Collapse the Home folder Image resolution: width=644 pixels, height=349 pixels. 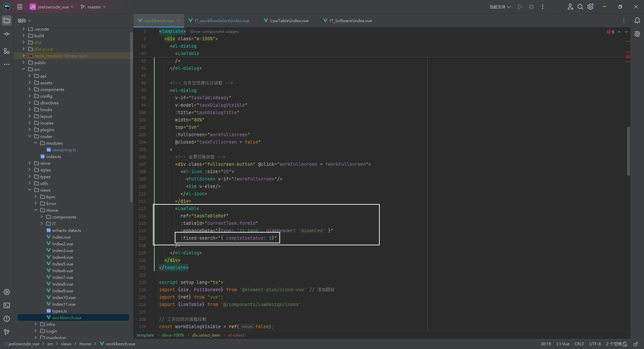click(36, 210)
